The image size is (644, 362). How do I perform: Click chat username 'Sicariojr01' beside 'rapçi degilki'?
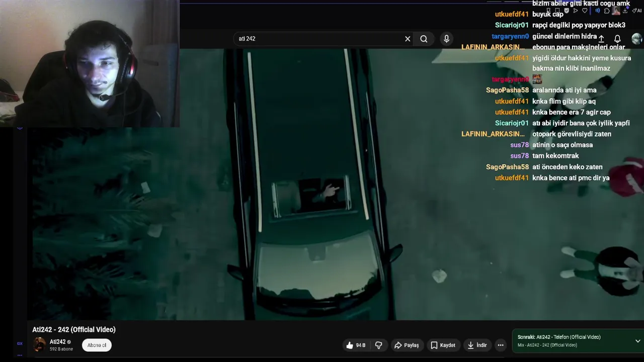click(x=512, y=25)
